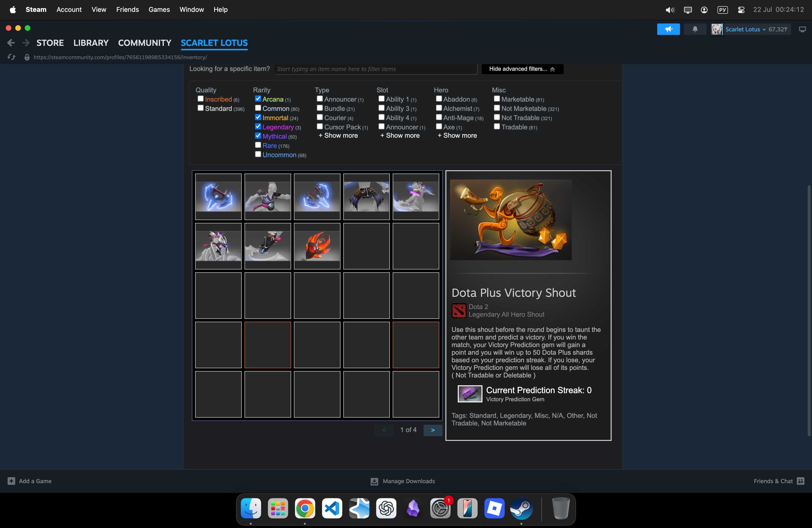Open Obsidian from the dock
Viewport: 812px width, 528px height.
(x=413, y=508)
